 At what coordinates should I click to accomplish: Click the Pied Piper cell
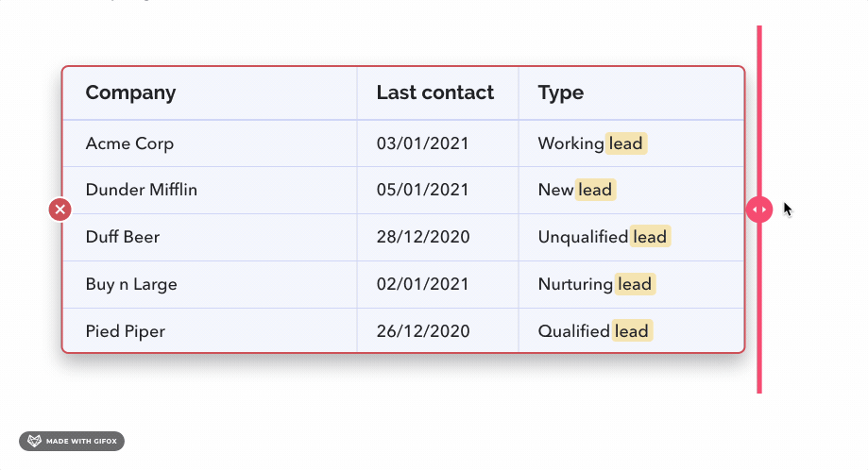pyautogui.click(x=210, y=330)
